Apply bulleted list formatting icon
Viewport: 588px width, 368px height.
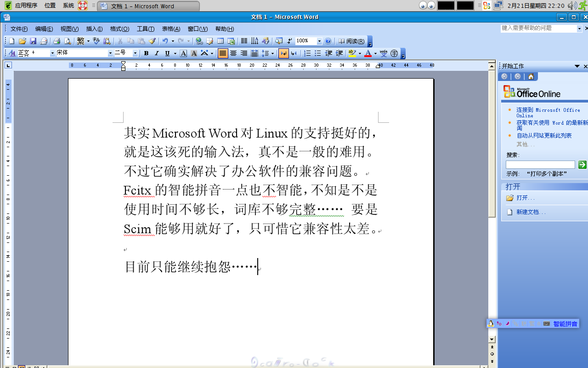click(x=318, y=53)
